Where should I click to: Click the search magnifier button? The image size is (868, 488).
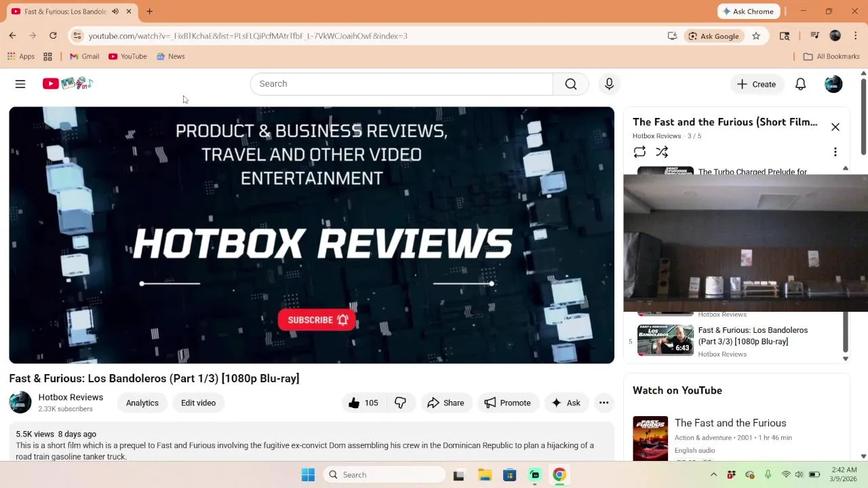pyautogui.click(x=571, y=84)
